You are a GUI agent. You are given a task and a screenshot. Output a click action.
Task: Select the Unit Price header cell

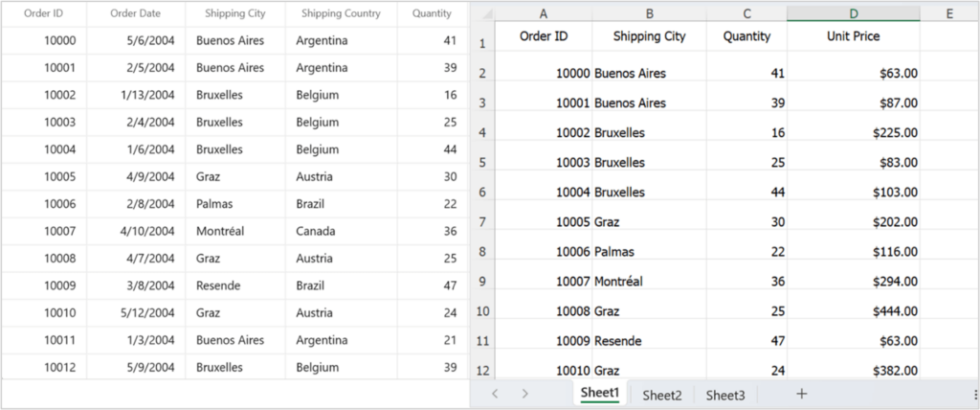coord(853,36)
